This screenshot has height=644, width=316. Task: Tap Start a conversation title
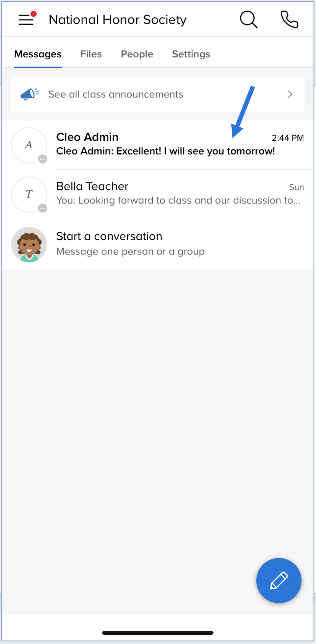point(109,236)
